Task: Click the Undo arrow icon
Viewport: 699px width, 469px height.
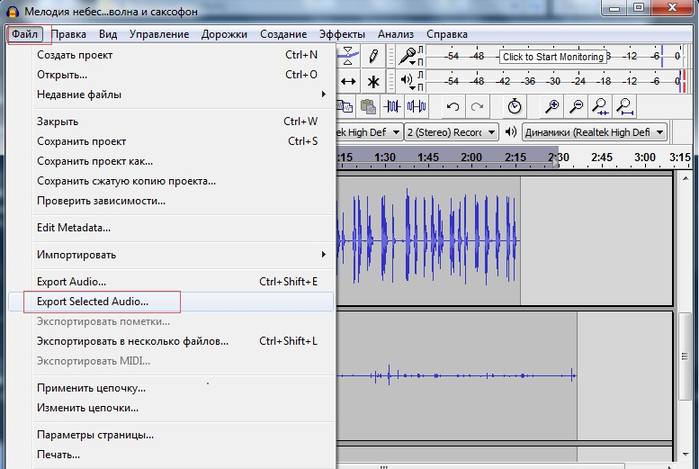Action: tap(453, 106)
